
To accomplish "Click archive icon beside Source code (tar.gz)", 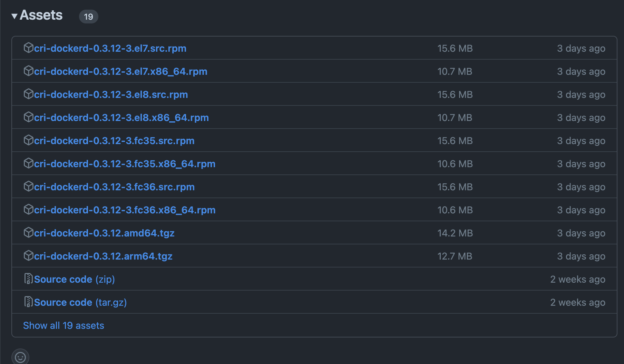I will (28, 302).
